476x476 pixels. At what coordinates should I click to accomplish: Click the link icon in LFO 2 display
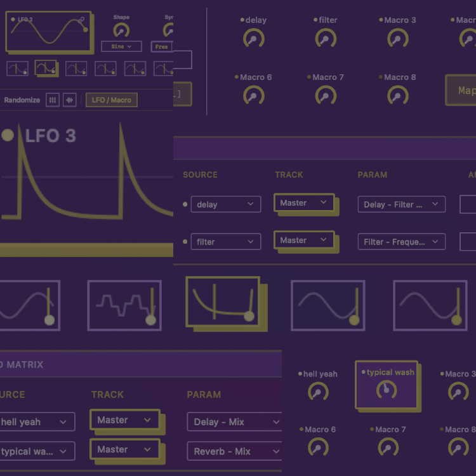tap(81, 20)
